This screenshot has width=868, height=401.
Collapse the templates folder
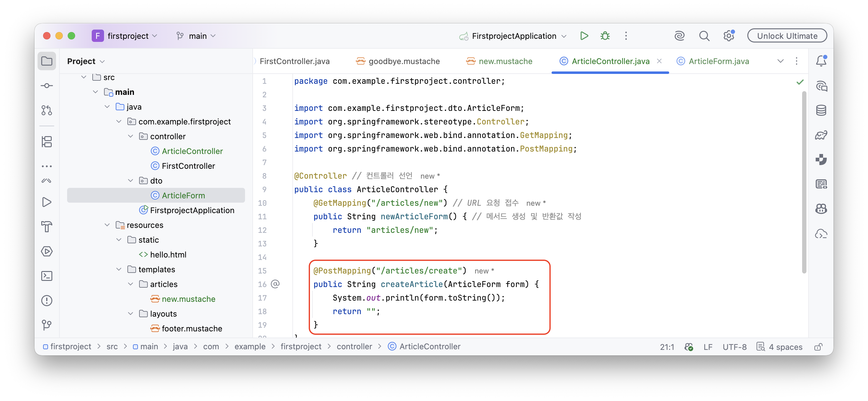(x=119, y=269)
